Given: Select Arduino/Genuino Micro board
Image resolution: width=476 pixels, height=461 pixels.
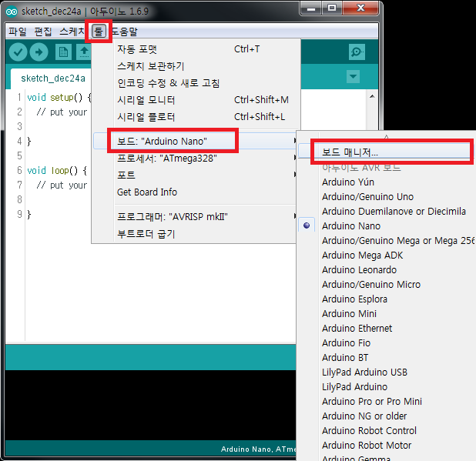Looking at the screenshot, I should click(371, 284).
